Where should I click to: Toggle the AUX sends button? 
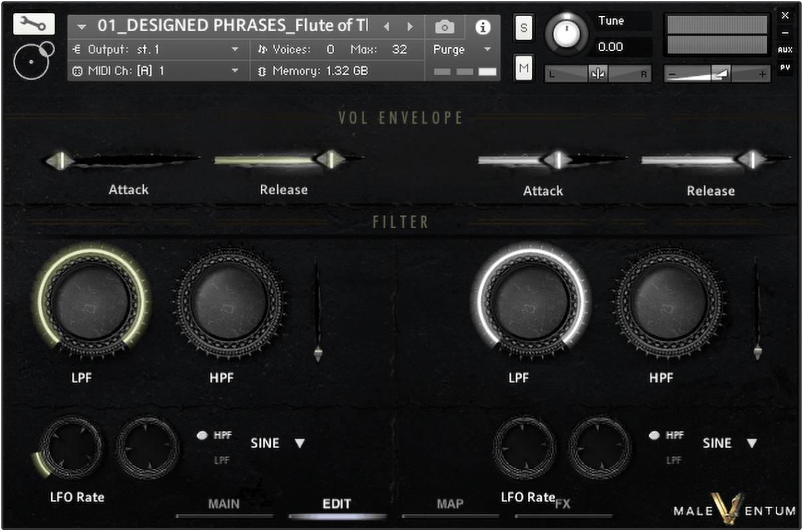tap(785, 50)
